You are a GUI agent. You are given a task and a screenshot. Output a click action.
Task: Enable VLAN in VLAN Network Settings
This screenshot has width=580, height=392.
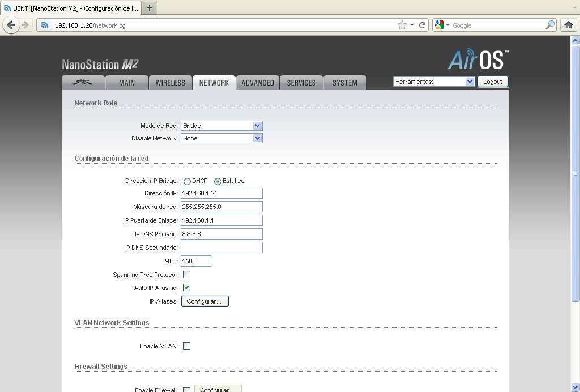click(x=186, y=346)
